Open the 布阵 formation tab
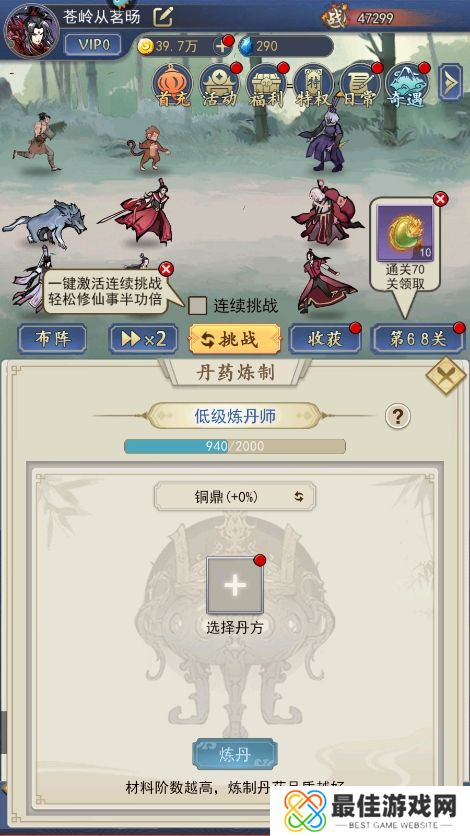 tap(52, 339)
